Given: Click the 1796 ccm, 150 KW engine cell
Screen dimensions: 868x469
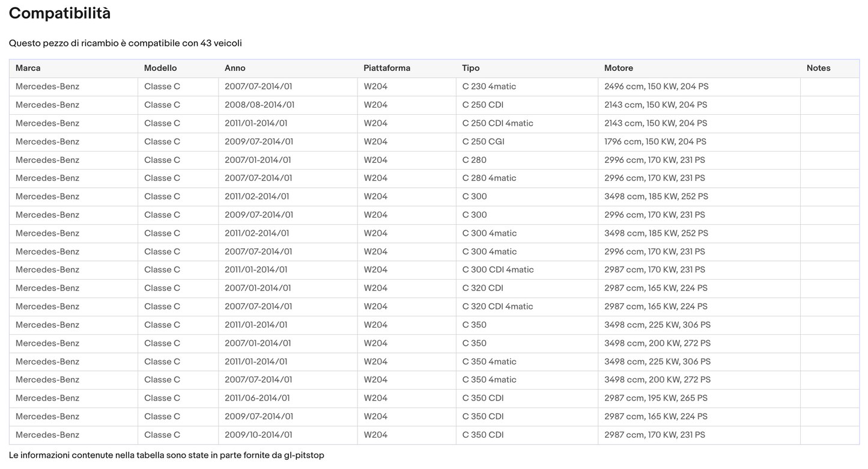Looking at the screenshot, I should point(655,142).
